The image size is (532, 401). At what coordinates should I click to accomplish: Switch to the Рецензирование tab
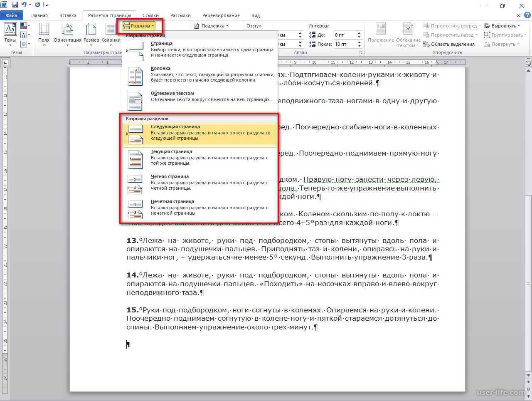pyautogui.click(x=221, y=15)
